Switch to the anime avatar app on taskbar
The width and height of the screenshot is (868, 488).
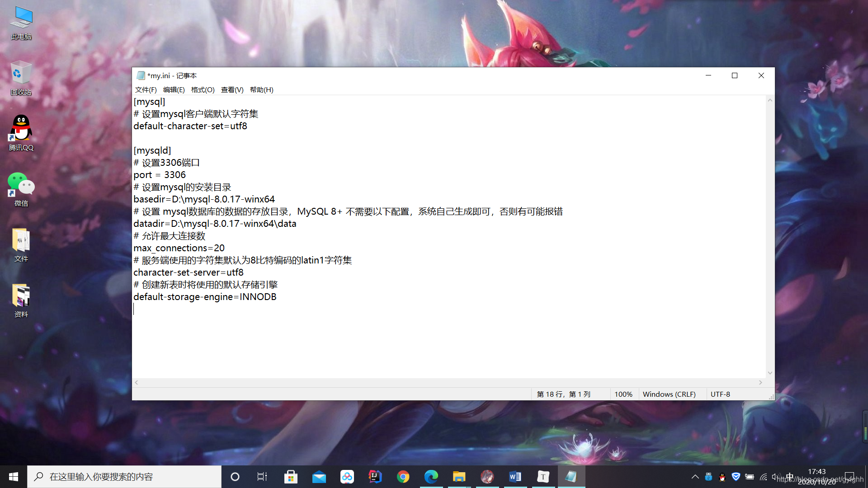[487, 477]
